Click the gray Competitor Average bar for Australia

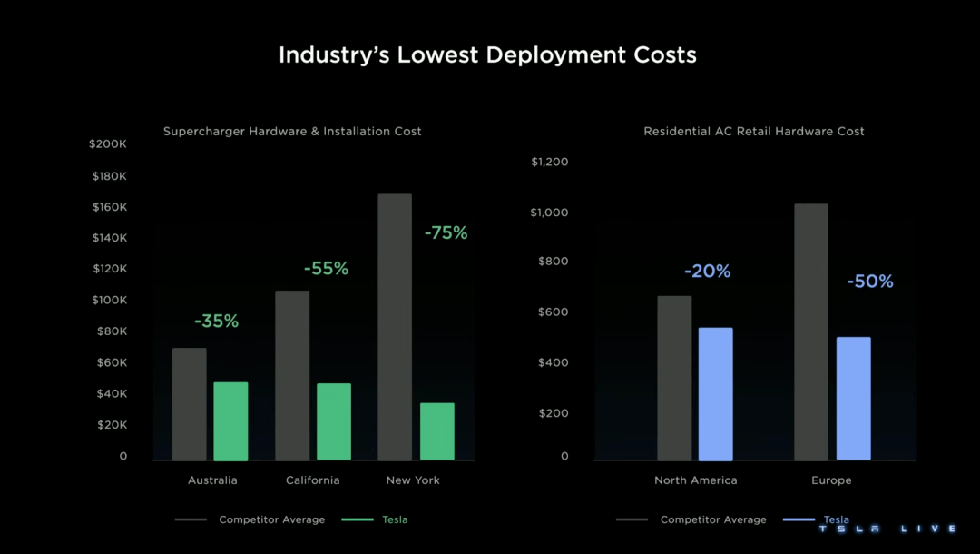click(190, 404)
